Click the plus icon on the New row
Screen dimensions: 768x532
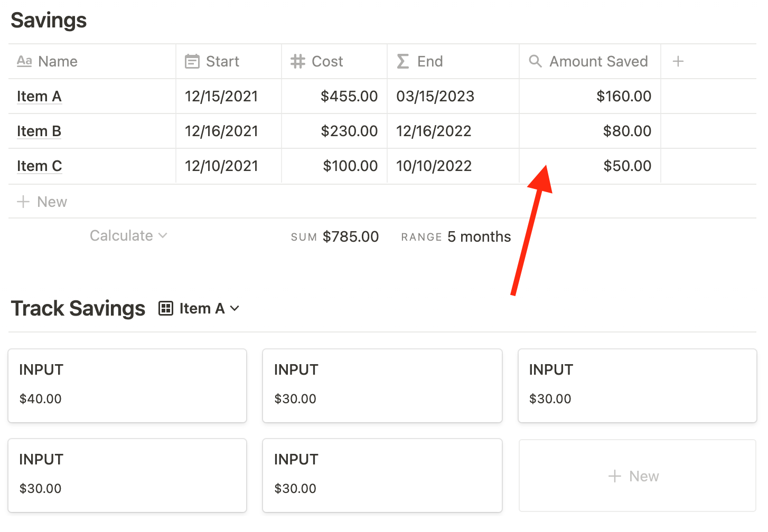click(x=23, y=201)
